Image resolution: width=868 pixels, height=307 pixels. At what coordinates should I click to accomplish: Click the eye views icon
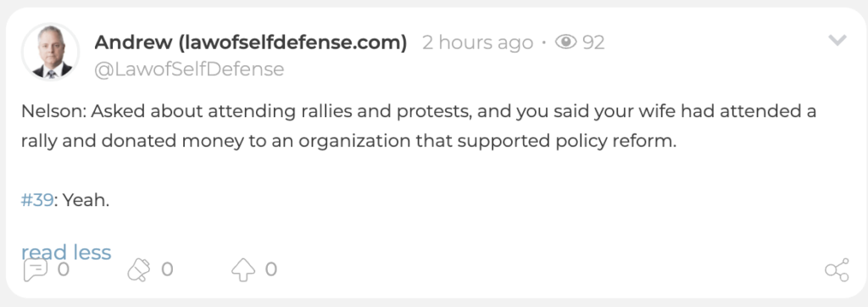pyautogui.click(x=565, y=42)
